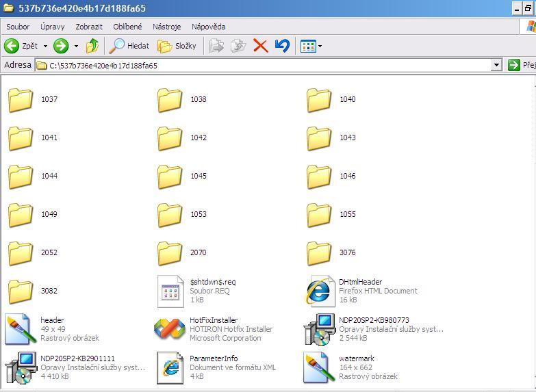Select the DHtmlHeader HTML document
Screen dimensions: 536x392
tap(318, 291)
